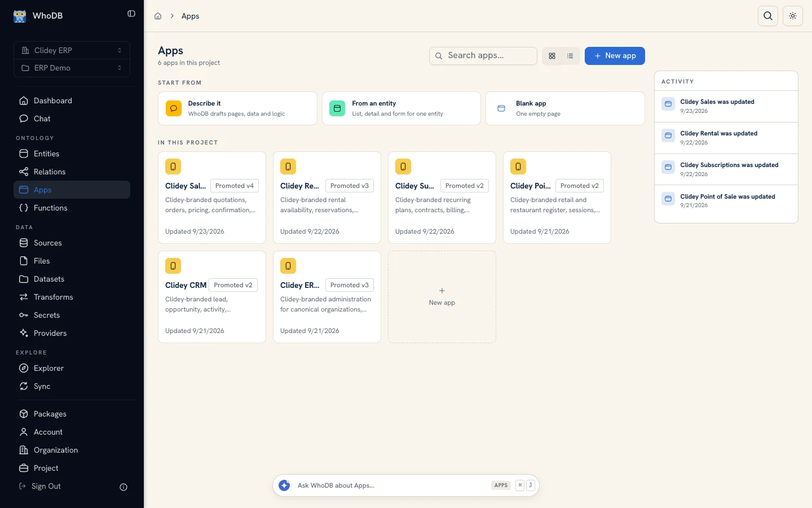Toggle light/dark theme sun icon

click(793, 16)
